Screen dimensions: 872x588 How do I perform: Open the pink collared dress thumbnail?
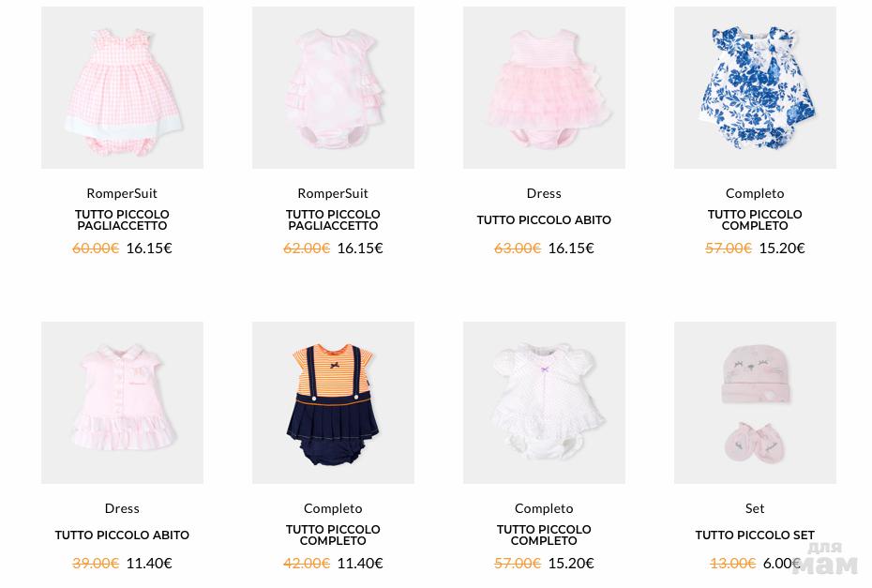[x=122, y=402]
